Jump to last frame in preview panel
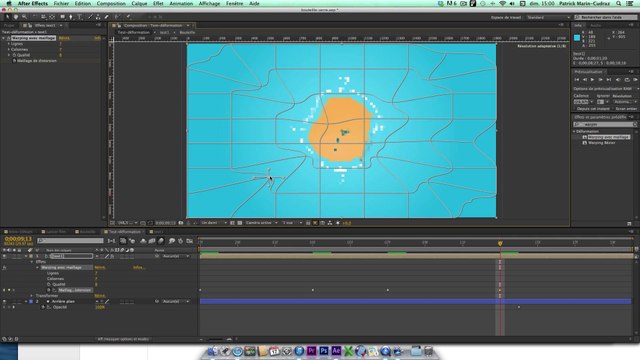640x360 pixels. (609, 80)
